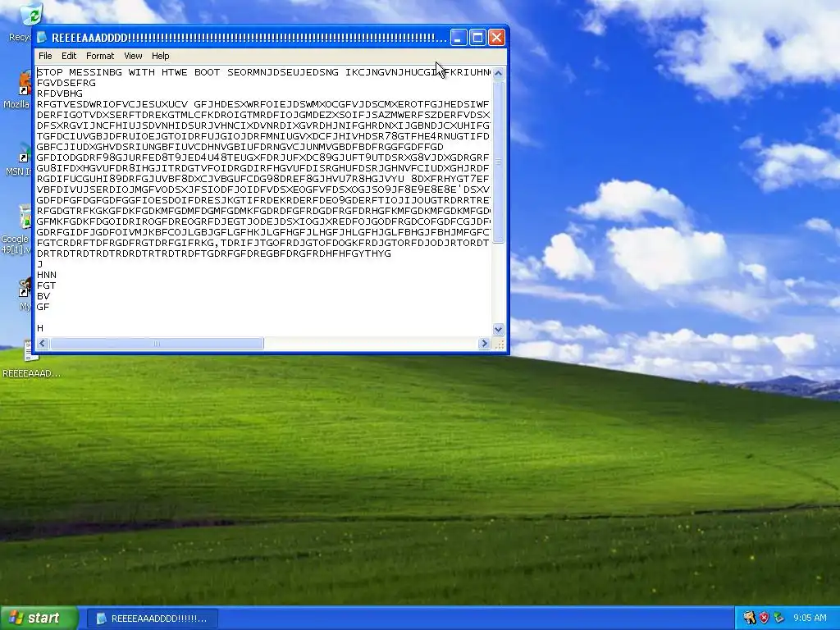The height and width of the screenshot is (630, 840).
Task: Open the View menu in Notepad
Action: [x=133, y=56]
